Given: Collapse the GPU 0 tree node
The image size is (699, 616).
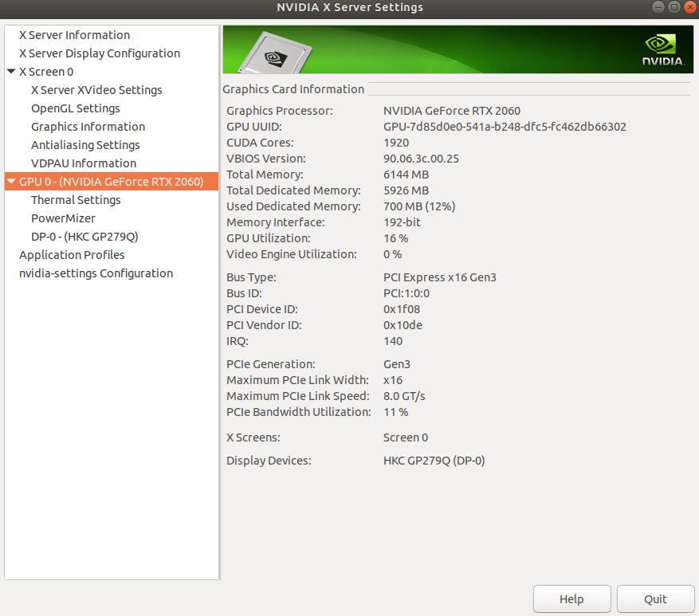Looking at the screenshot, I should coord(11,182).
